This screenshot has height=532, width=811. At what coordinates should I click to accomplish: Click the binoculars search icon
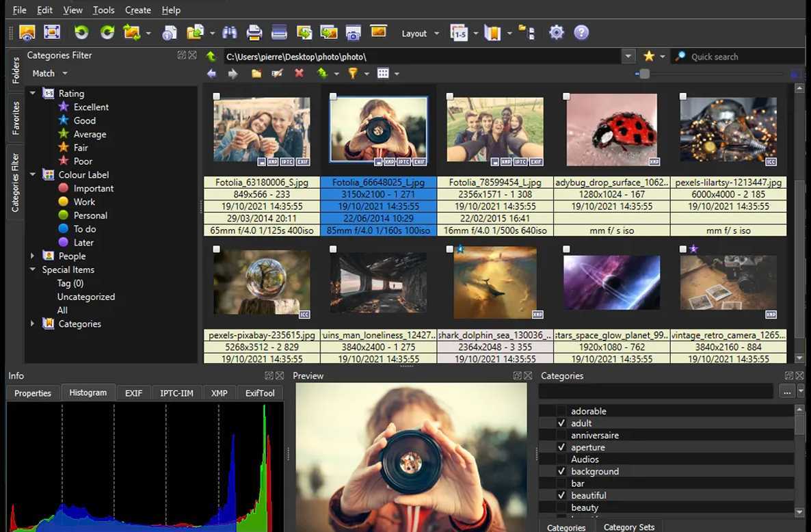tap(230, 32)
